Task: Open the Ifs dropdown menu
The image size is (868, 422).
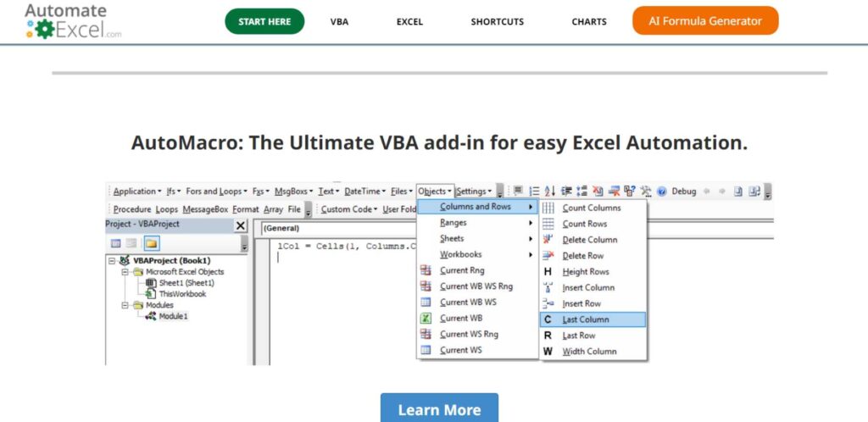Action: pos(174,192)
